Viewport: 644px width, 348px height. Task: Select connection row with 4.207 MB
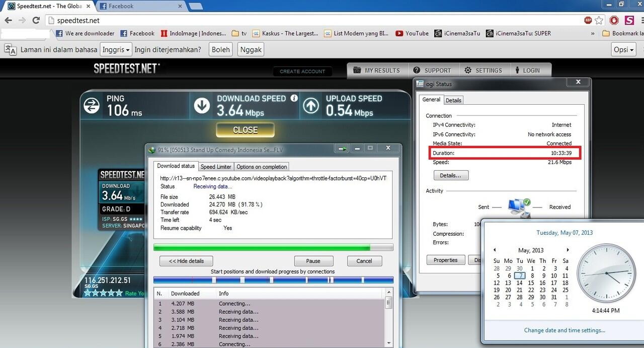pos(270,304)
